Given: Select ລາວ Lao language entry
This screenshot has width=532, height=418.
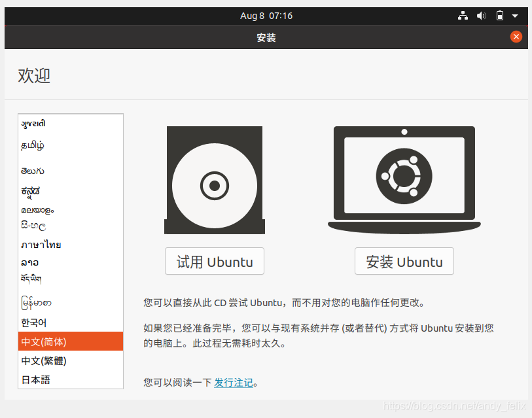Looking at the screenshot, I should coord(71,262).
